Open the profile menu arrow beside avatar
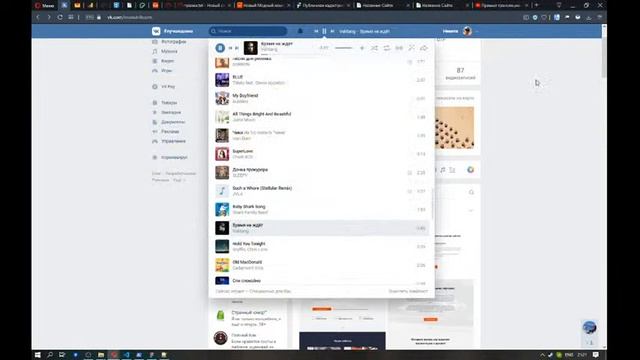 (x=476, y=31)
